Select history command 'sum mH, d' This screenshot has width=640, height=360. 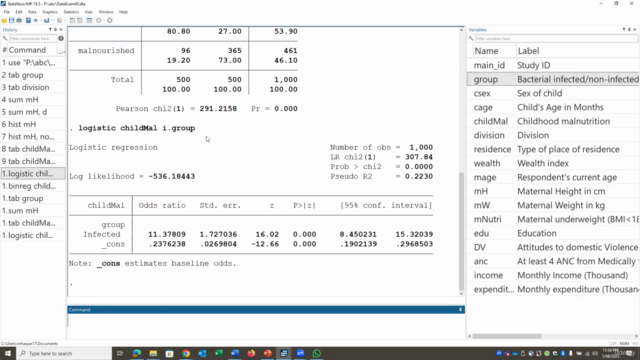point(33,112)
